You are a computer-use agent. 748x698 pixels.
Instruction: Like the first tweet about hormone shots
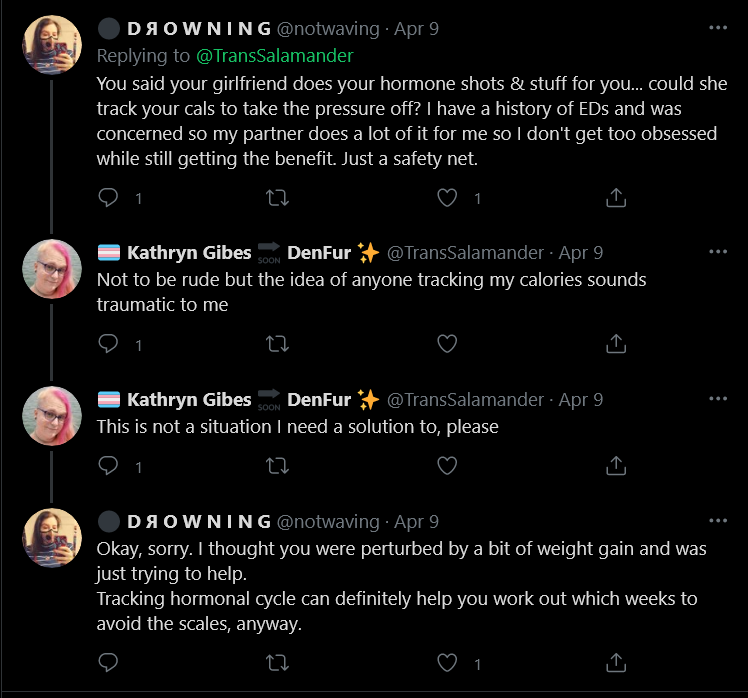(x=447, y=198)
